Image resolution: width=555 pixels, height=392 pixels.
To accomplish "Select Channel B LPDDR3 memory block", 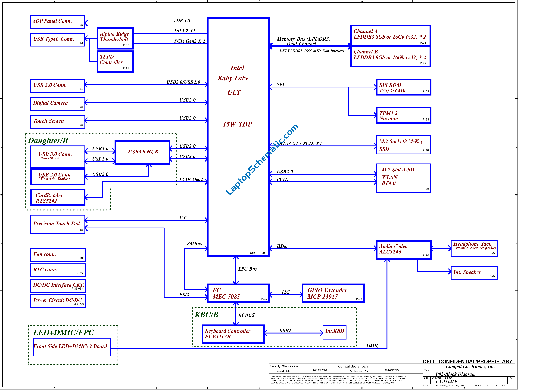I will 390,56.
